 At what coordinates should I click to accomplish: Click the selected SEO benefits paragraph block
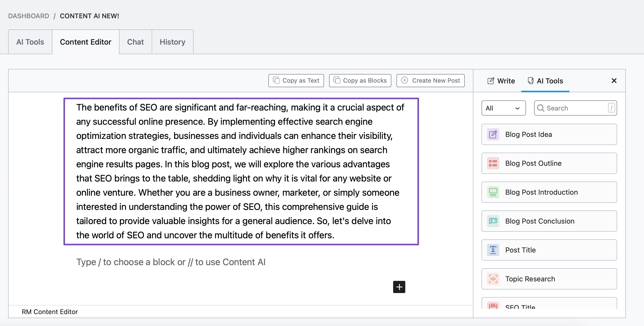(x=241, y=171)
